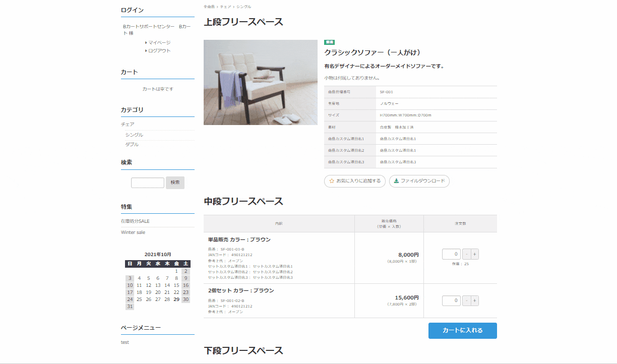Click the blue カートに入れる button
The height and width of the screenshot is (364, 617).
click(x=463, y=331)
